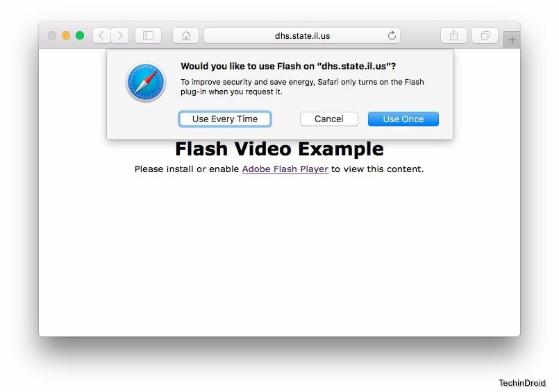The height and width of the screenshot is (392, 559).
Task: Choose Use Every Time for Flash
Action: (225, 119)
